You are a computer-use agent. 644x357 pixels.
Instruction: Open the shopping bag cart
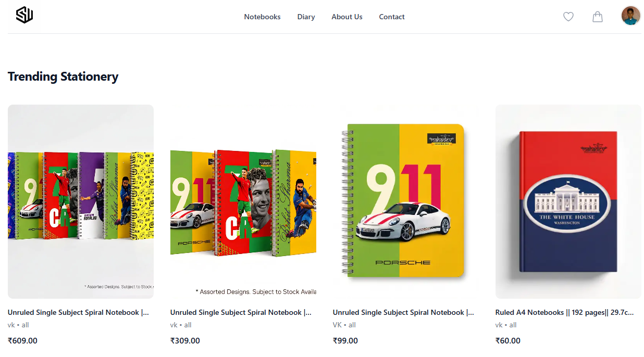click(x=598, y=17)
